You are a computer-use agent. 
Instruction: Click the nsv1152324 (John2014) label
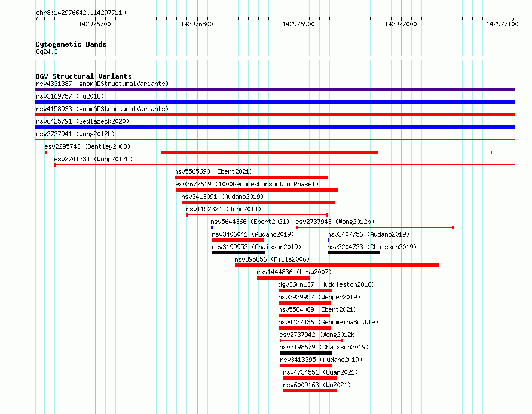224,209
